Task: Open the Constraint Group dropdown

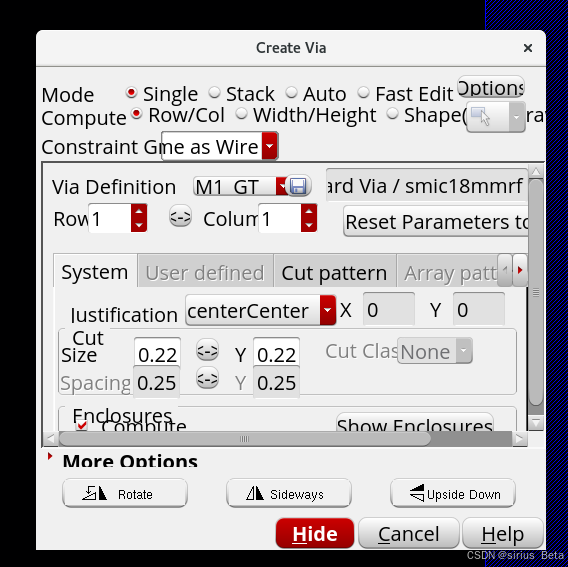Action: [x=270, y=146]
